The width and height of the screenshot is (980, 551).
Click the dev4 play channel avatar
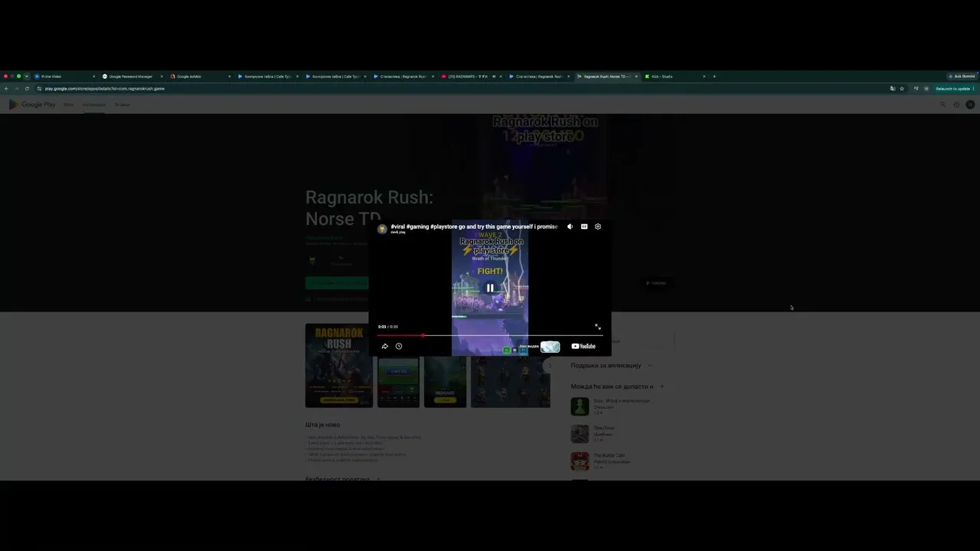[382, 229]
